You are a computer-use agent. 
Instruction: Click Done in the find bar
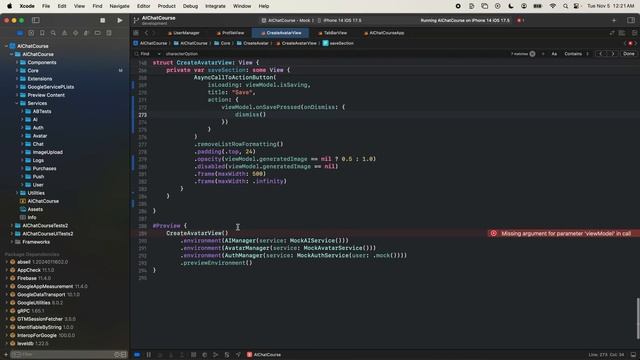[x=629, y=54]
